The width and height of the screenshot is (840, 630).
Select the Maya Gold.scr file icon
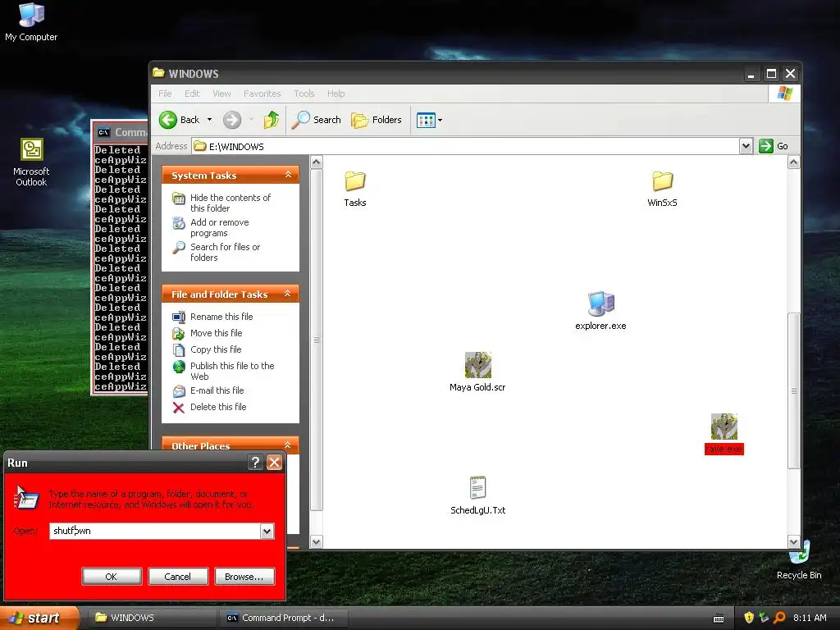478,365
